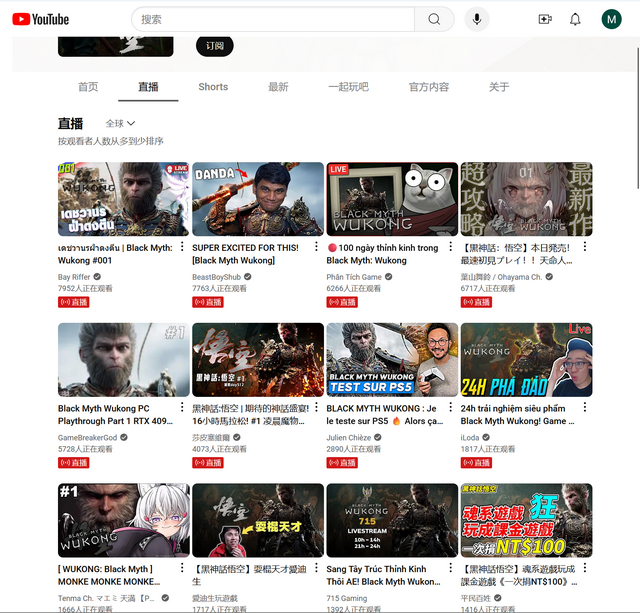Click the 按观看者人数从多到少排序 text
This screenshot has width=640, height=613.
(111, 141)
